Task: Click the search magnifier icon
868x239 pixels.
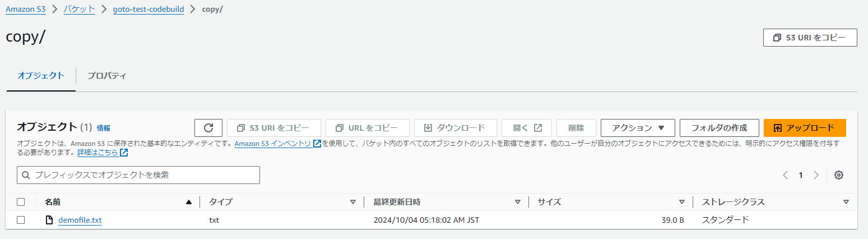Action: [26, 175]
